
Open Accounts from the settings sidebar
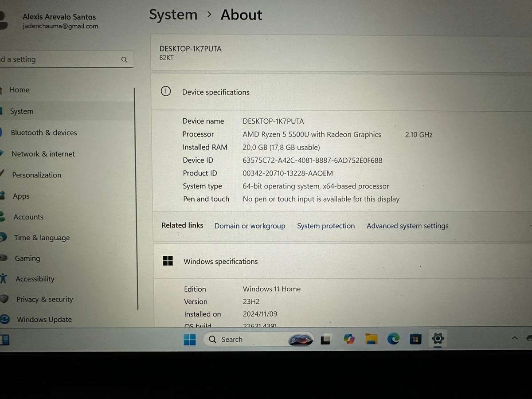click(28, 217)
